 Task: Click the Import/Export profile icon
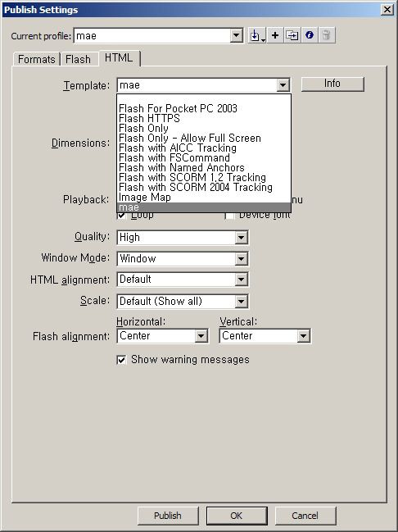point(257,35)
